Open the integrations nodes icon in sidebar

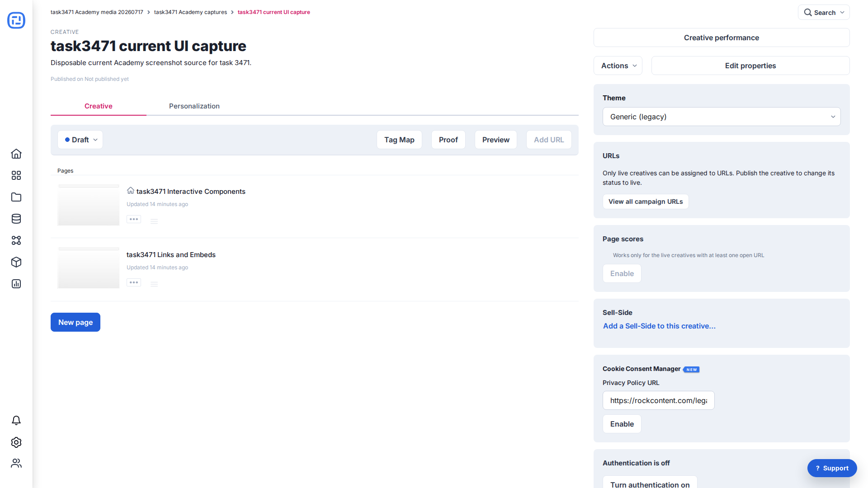click(16, 240)
